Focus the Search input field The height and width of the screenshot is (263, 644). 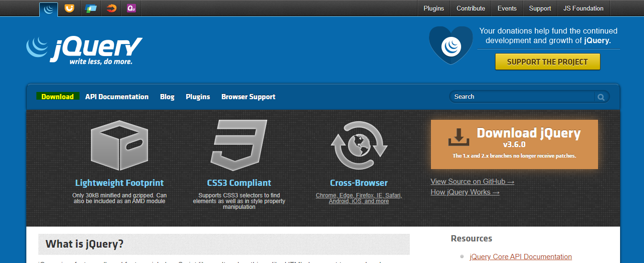(523, 97)
